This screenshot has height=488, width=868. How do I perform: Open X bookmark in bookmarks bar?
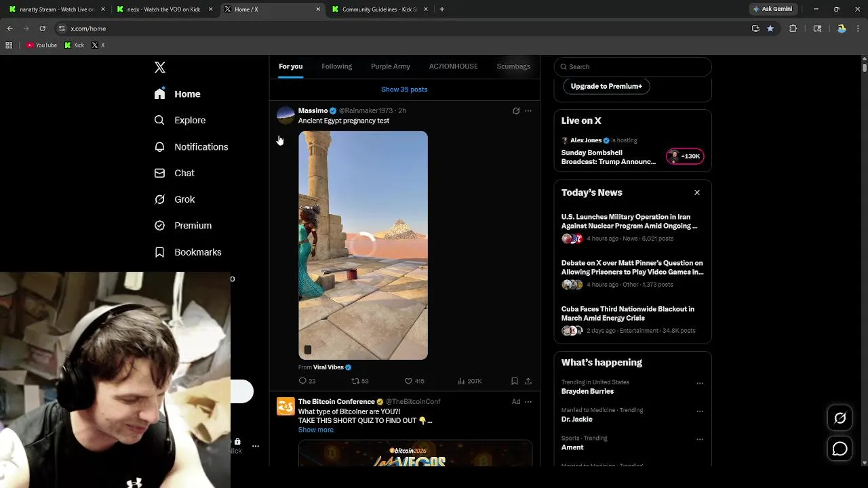(x=98, y=45)
